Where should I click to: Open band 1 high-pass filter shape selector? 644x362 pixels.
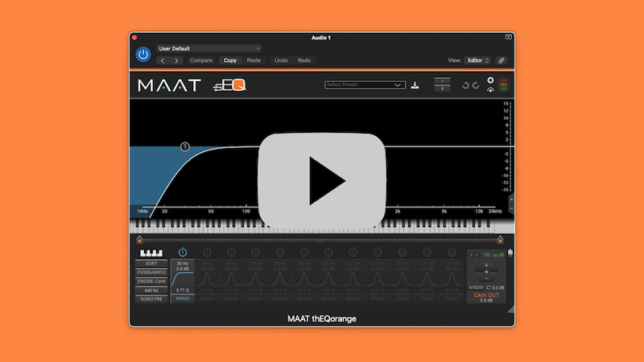tap(183, 279)
